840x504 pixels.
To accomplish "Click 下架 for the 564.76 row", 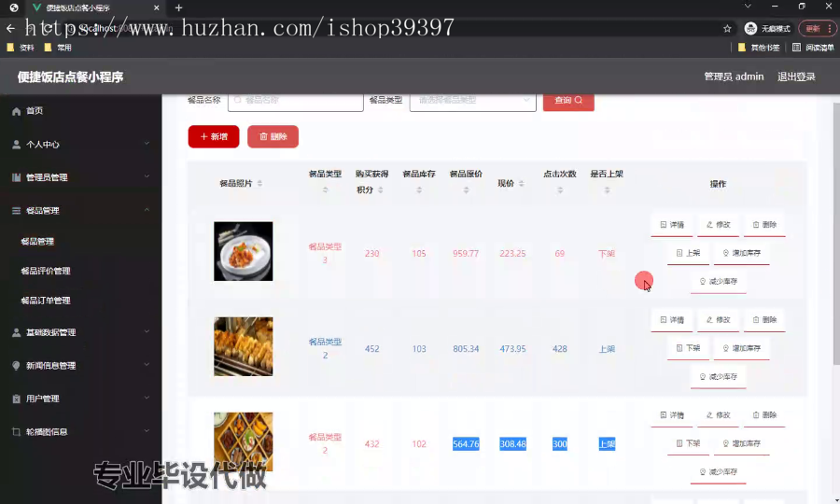I will [x=689, y=444].
